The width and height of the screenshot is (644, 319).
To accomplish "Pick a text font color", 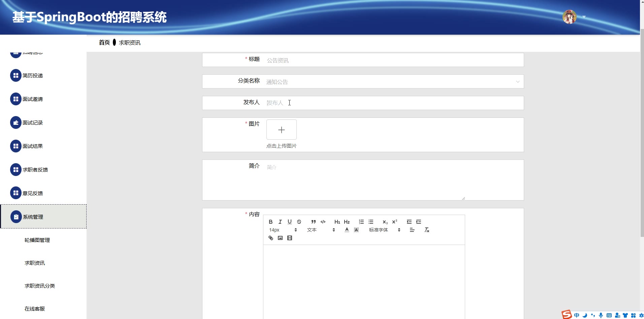I will click(x=347, y=230).
